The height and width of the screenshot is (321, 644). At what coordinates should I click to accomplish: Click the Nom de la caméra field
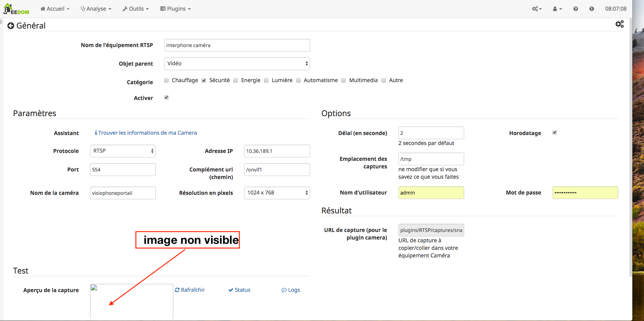point(123,193)
